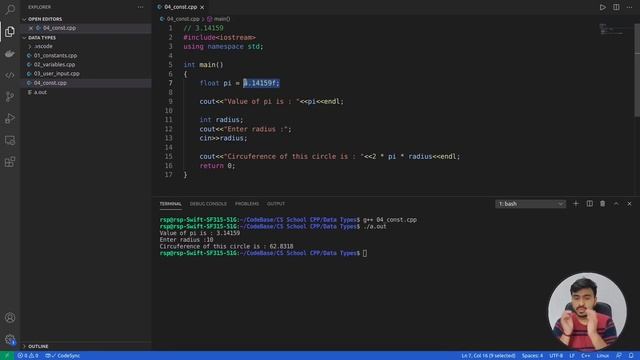Close the terminal panel

pyautogui.click(x=629, y=204)
